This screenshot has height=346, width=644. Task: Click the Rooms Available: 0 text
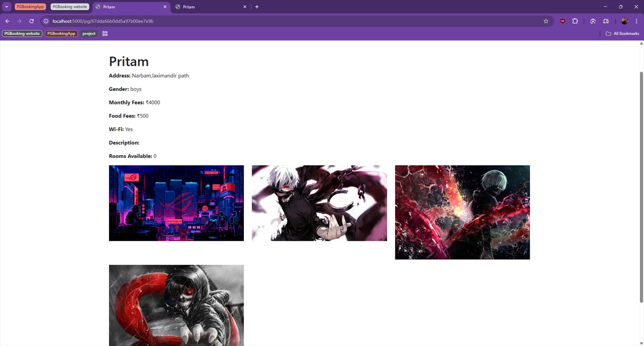pyautogui.click(x=133, y=156)
